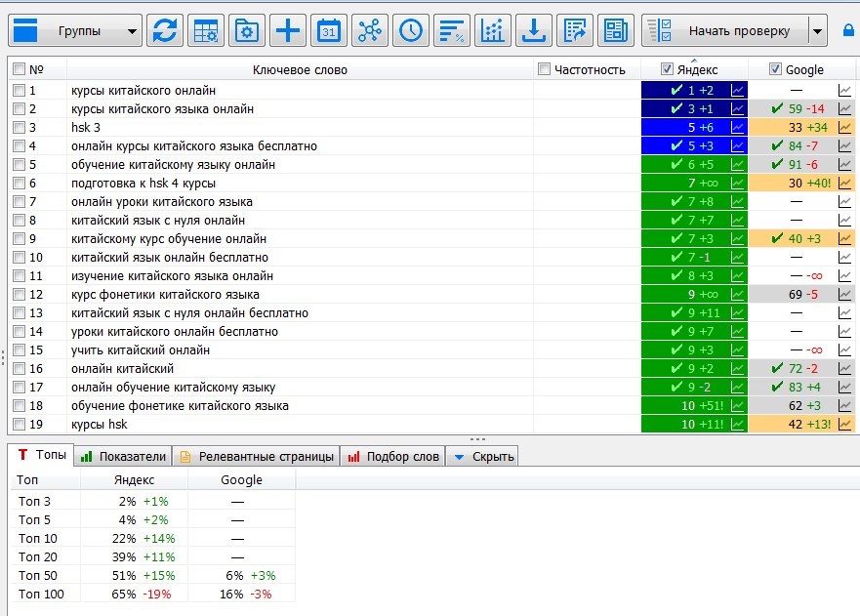Switch to the Показатели tab
The height and width of the screenshot is (616, 860).
tap(123, 456)
